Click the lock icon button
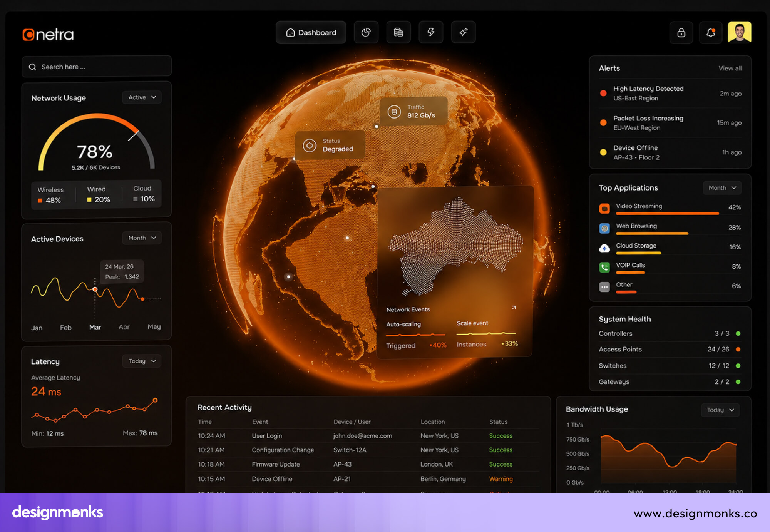The width and height of the screenshot is (770, 532). tap(681, 33)
